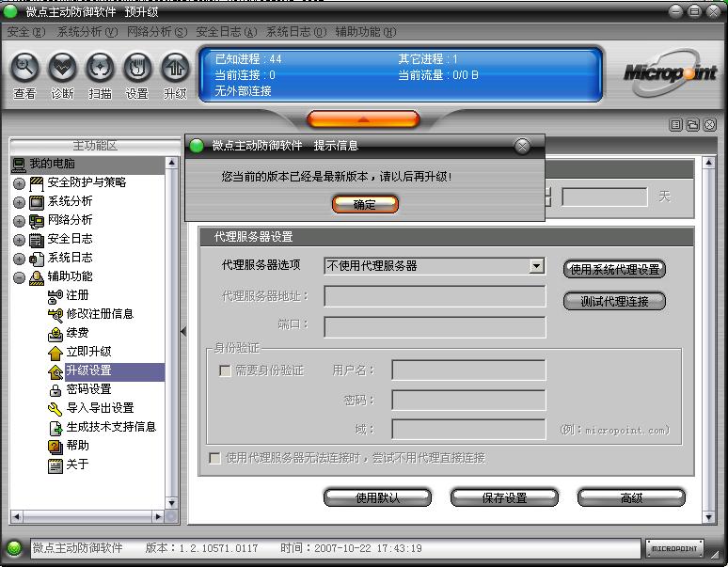Open the 续费 renewal icon
This screenshot has width=728, height=567.
coord(55,334)
